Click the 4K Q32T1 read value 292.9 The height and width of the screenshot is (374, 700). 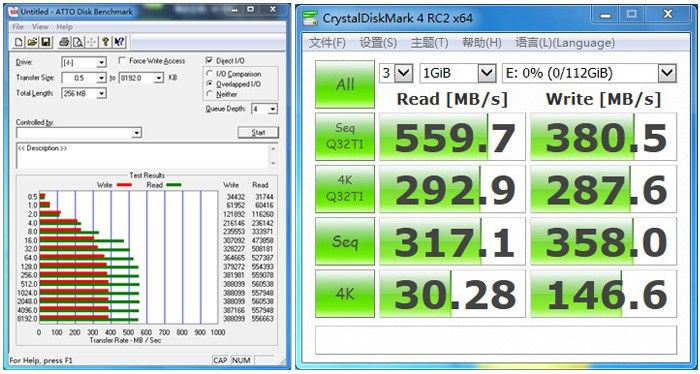[452, 189]
